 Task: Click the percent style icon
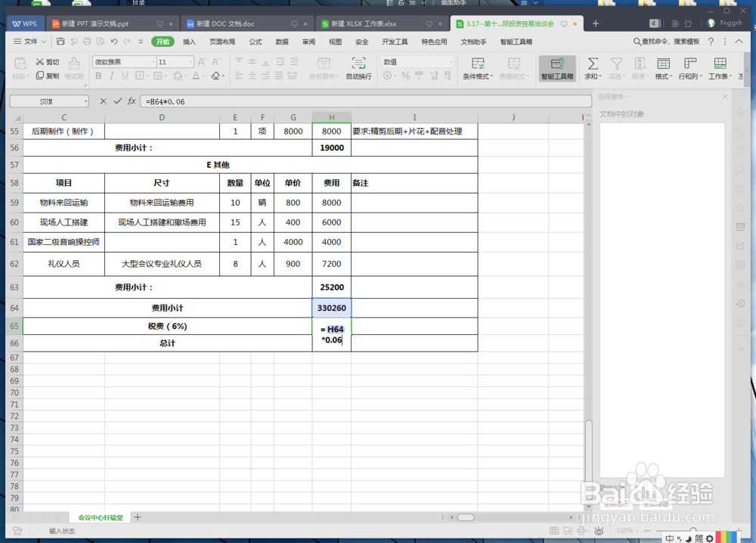pos(405,76)
